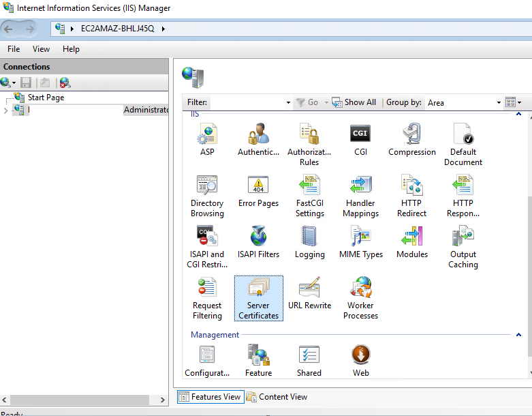Collapse the Management group section

pyautogui.click(x=518, y=335)
